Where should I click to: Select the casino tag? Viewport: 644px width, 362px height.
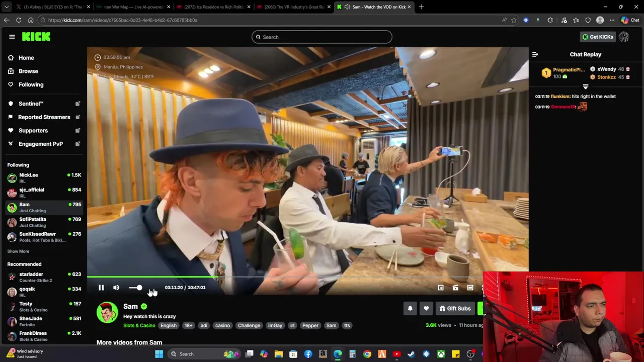pos(222,326)
